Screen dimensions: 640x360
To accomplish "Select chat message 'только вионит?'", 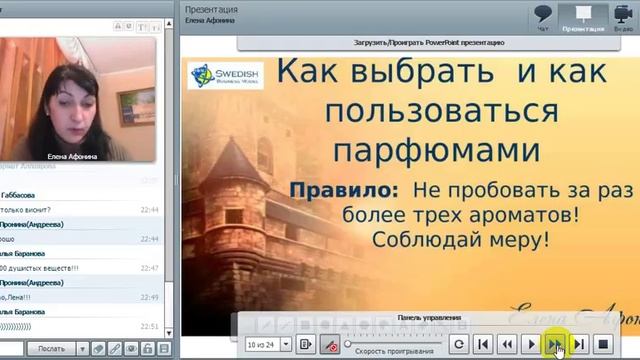I will [x=25, y=210].
